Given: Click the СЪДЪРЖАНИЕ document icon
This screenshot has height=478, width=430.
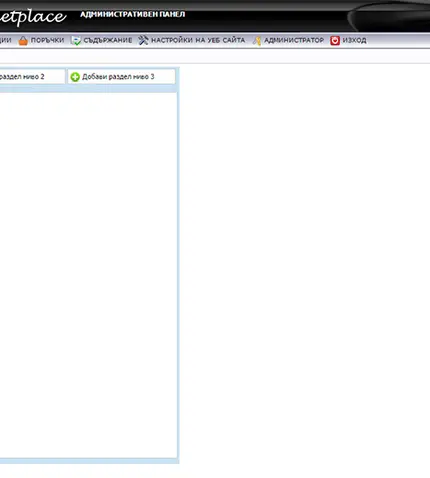Looking at the screenshot, I should tap(76, 41).
